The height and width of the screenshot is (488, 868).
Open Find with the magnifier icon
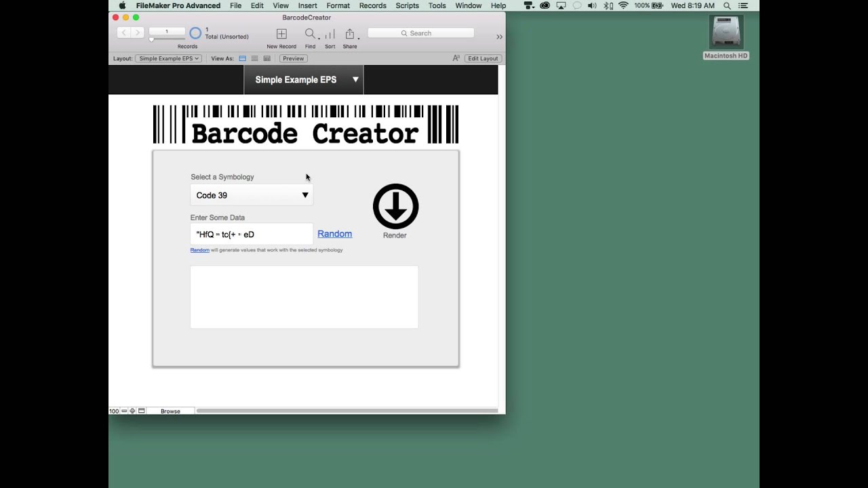(x=310, y=34)
